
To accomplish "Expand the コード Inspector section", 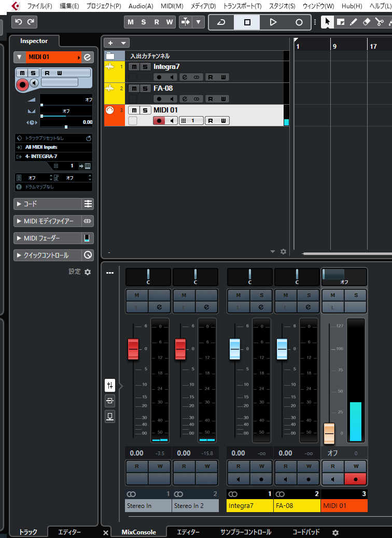I will pyautogui.click(x=47, y=204).
